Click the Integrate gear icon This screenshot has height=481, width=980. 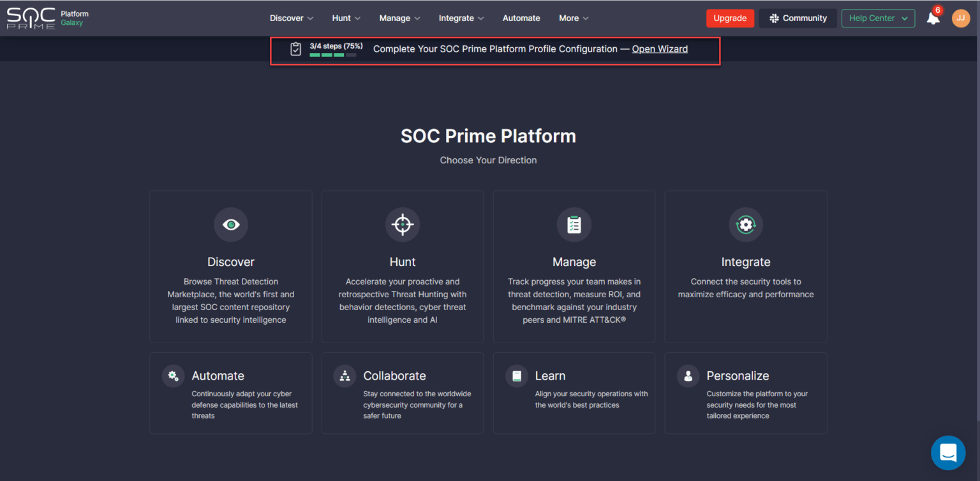click(x=745, y=225)
